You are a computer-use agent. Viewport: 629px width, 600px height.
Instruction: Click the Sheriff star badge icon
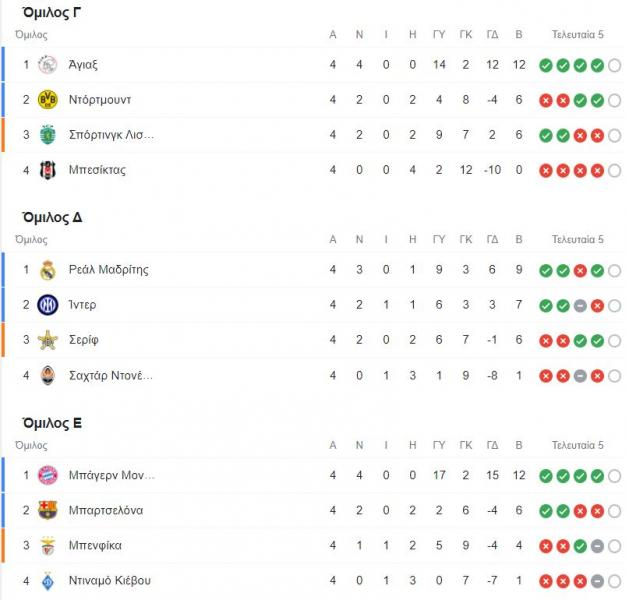pos(47,340)
